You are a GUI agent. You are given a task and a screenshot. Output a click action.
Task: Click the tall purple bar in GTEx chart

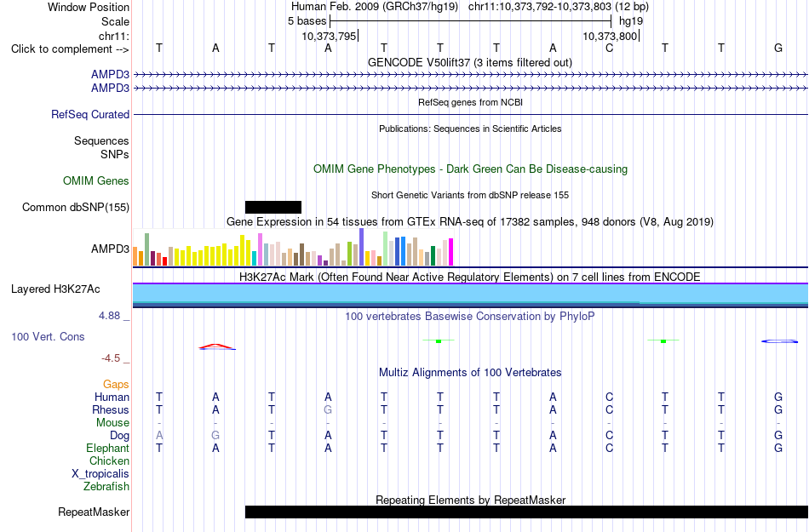(x=362, y=247)
